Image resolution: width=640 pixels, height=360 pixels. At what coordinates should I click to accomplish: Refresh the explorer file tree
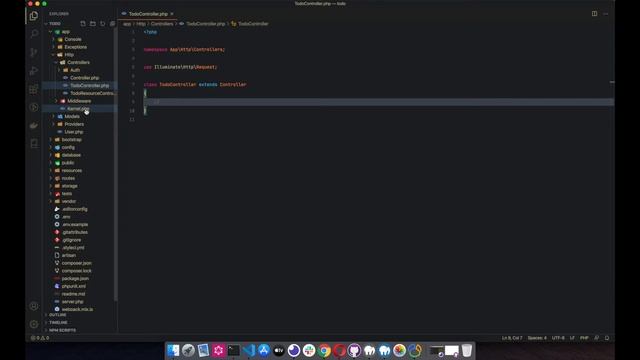[x=102, y=24]
